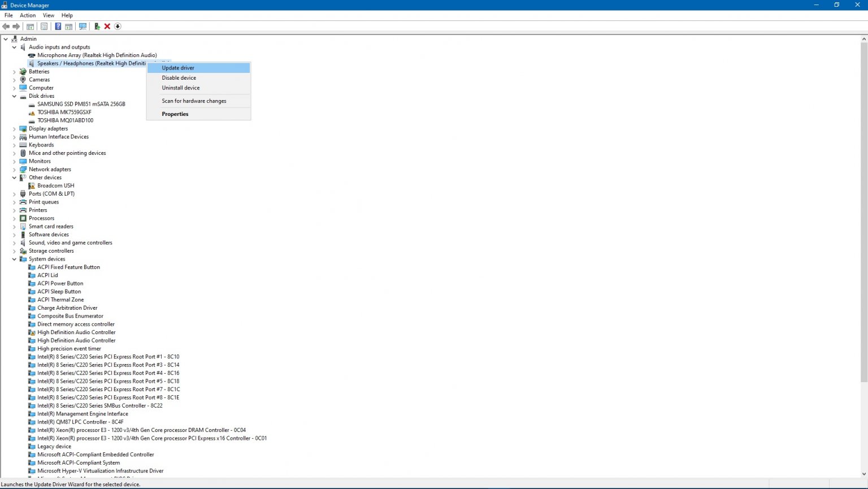This screenshot has height=489, width=868.
Task: Click the Microphone Array device icon
Action: (x=32, y=55)
